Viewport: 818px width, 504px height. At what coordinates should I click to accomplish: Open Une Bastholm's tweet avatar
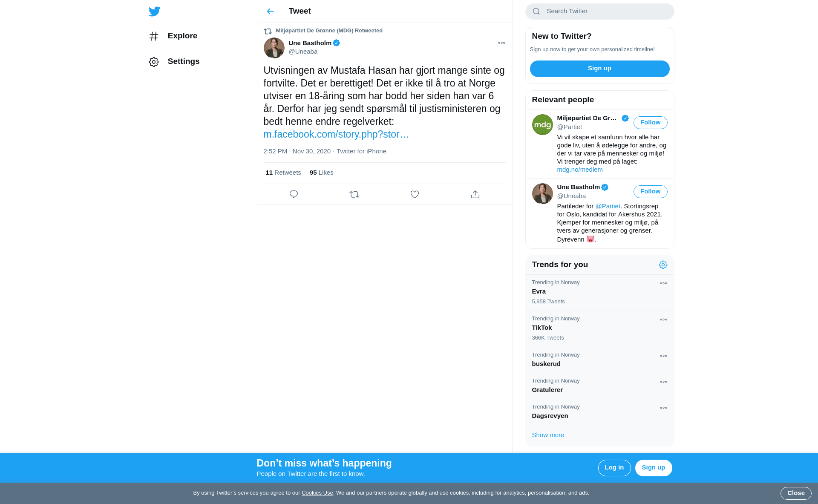pos(274,48)
